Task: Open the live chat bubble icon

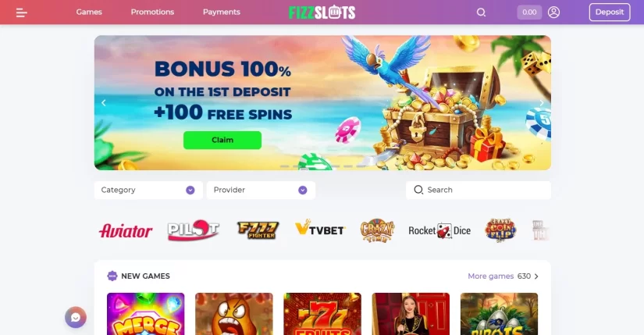Action: (76, 317)
